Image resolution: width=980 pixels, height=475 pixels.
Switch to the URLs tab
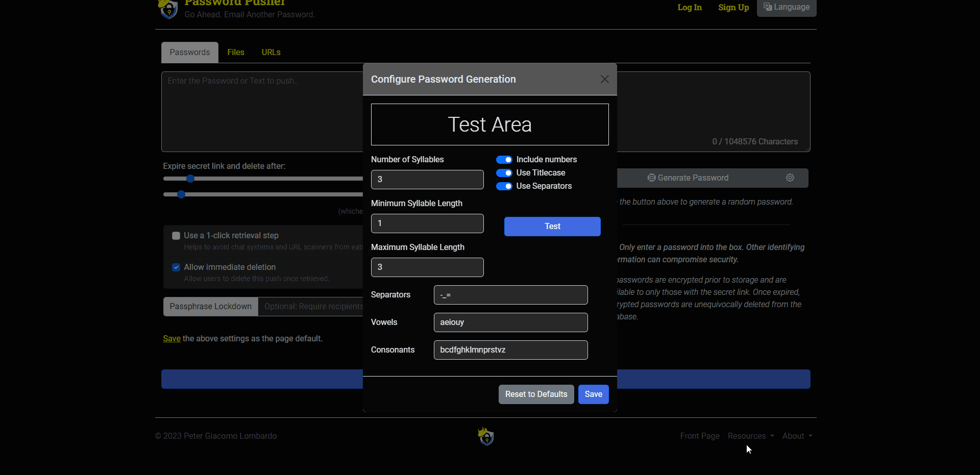point(271,52)
